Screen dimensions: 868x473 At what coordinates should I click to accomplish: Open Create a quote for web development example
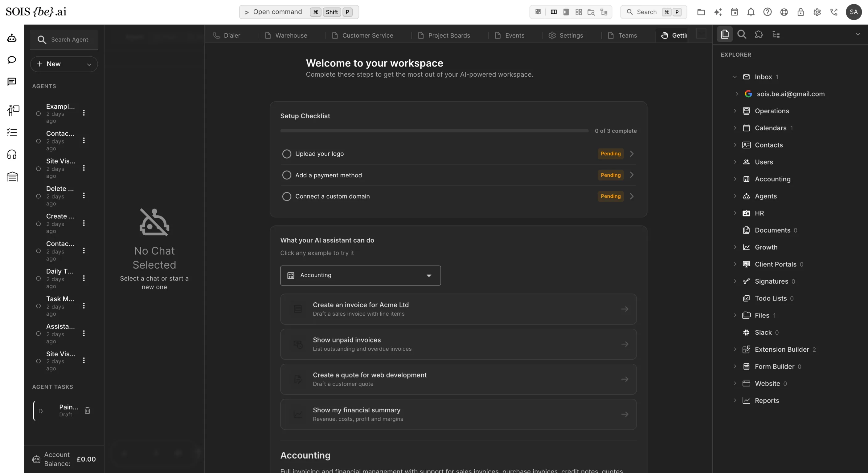[458, 379]
